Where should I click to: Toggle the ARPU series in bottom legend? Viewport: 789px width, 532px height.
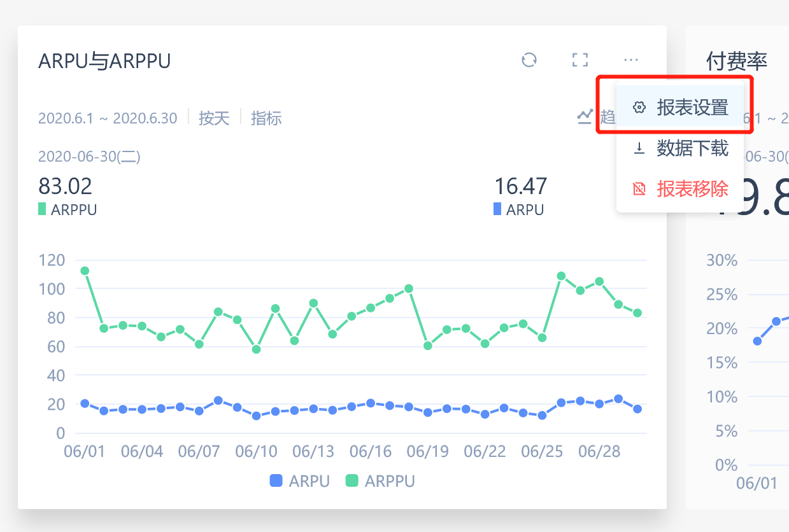pyautogui.click(x=300, y=481)
